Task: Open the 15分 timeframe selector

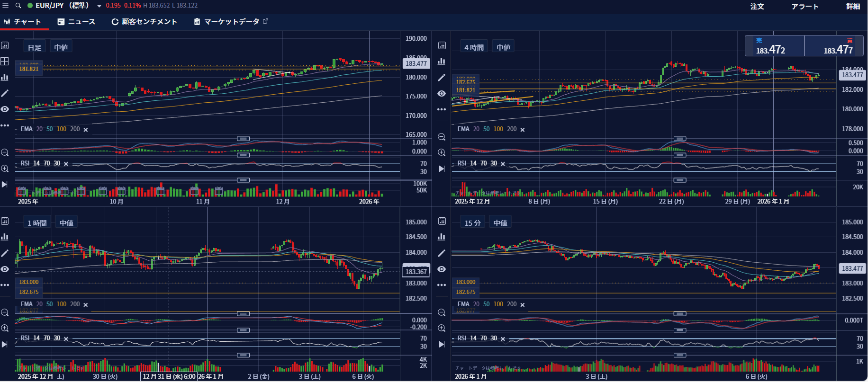Action: click(472, 223)
